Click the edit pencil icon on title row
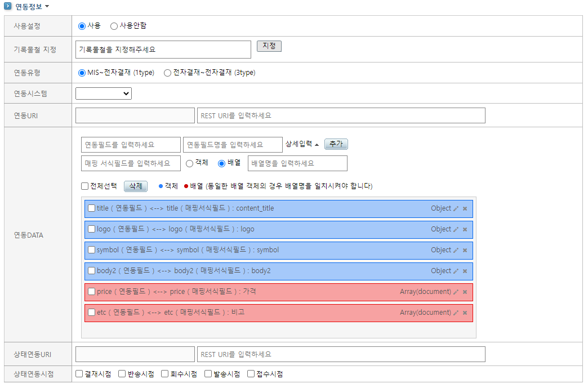The height and width of the screenshot is (388, 588). 456,208
